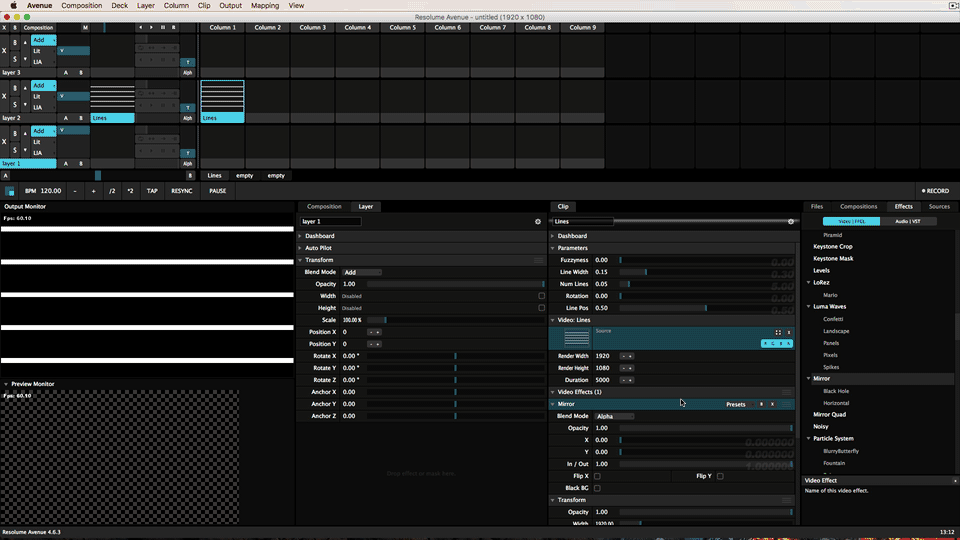Image resolution: width=960 pixels, height=540 pixels.
Task: Trigger Column 5 header
Action: click(402, 28)
